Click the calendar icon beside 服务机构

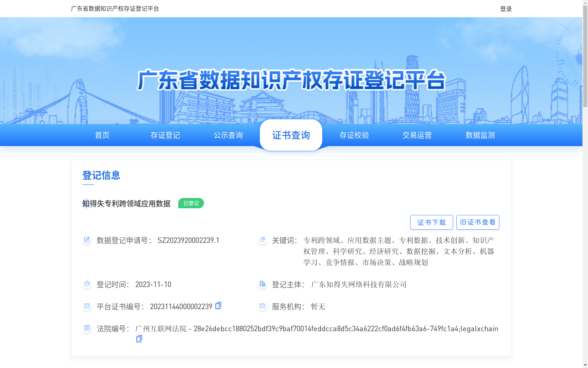[262, 306]
